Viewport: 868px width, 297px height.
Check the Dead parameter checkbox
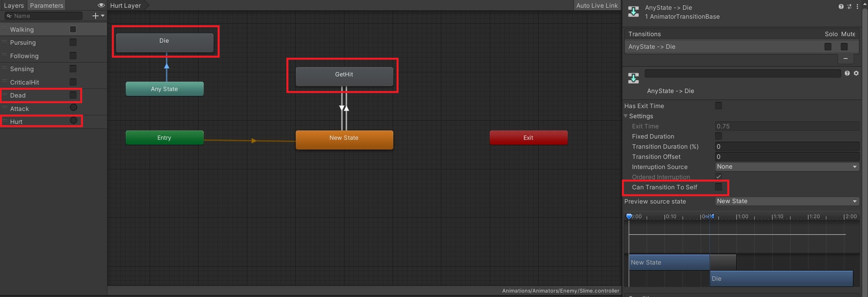point(73,95)
